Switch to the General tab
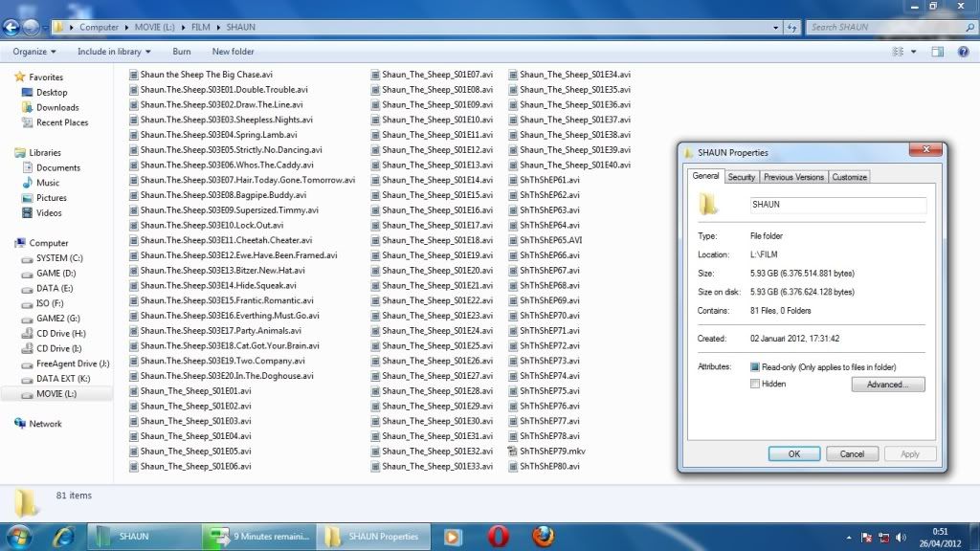Image resolution: width=980 pixels, height=551 pixels. pos(705,176)
